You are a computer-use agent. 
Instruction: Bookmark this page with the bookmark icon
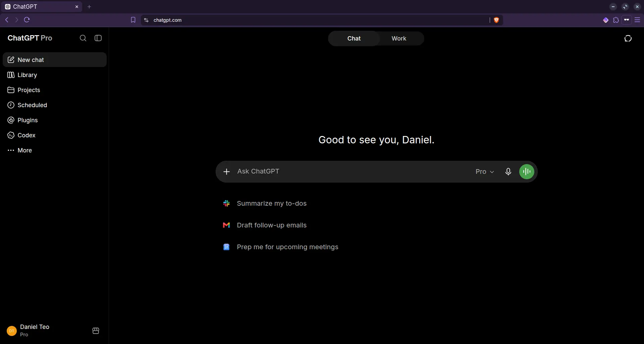[133, 20]
